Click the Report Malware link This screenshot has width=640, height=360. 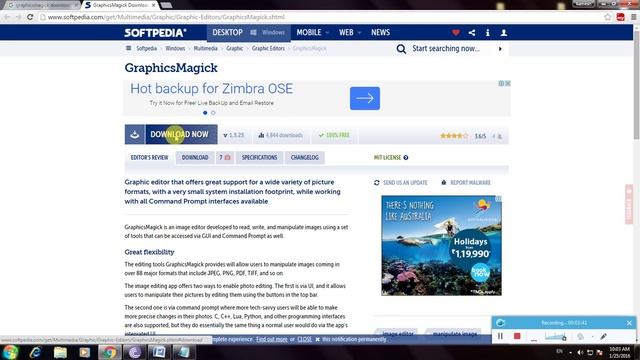coord(466,183)
